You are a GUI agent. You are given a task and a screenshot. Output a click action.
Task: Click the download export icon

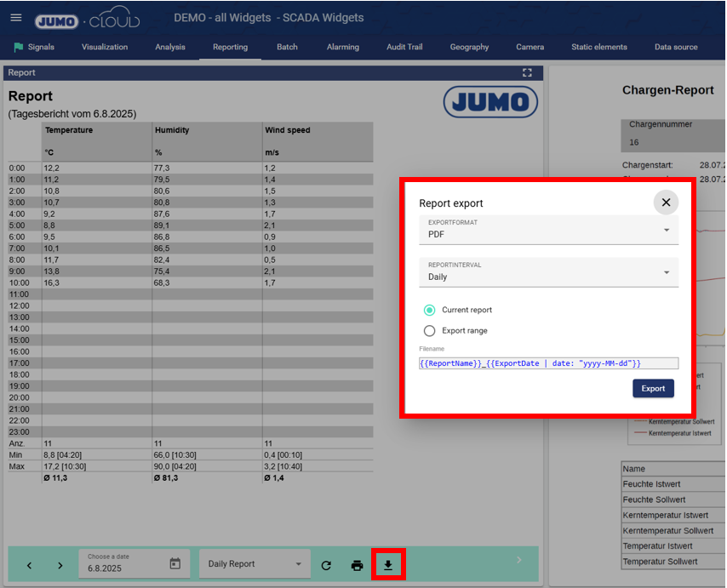[x=388, y=565]
